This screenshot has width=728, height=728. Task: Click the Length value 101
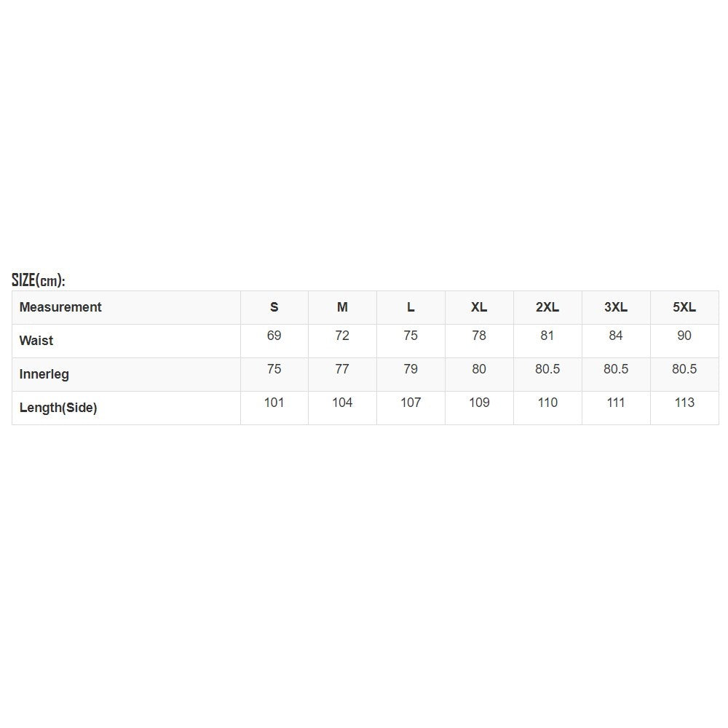274,402
